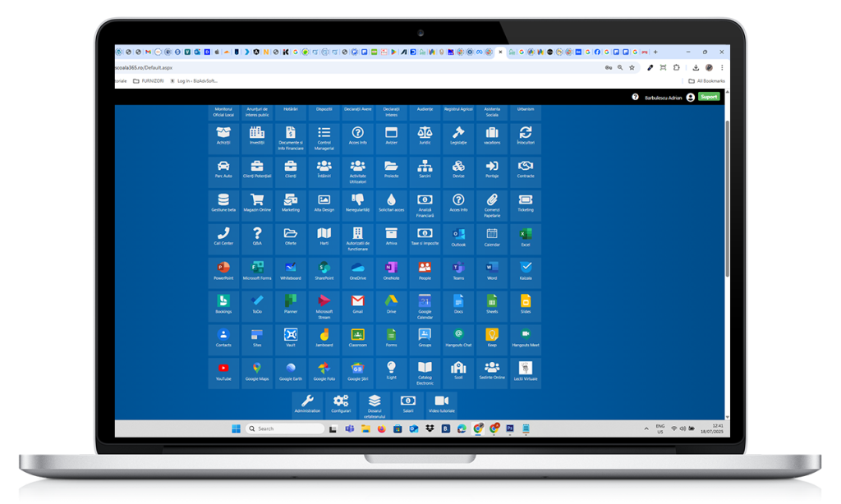Open the Barbulescu Adrian user profile

point(669,98)
